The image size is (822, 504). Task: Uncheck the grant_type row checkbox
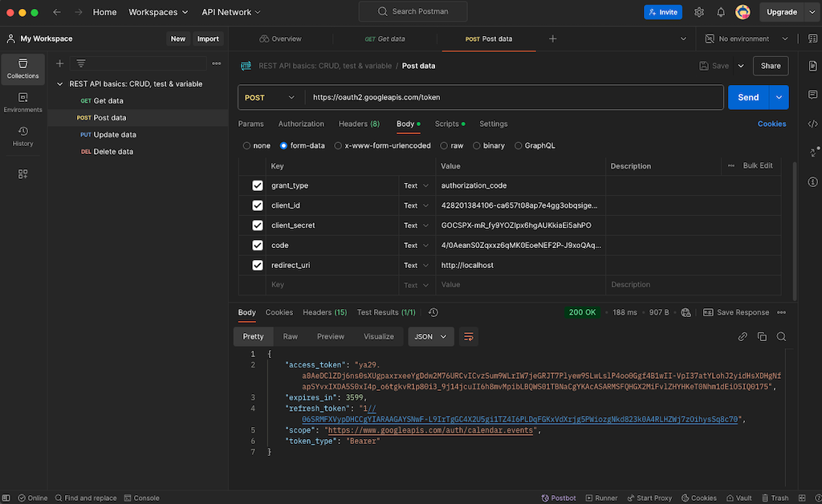(x=258, y=185)
